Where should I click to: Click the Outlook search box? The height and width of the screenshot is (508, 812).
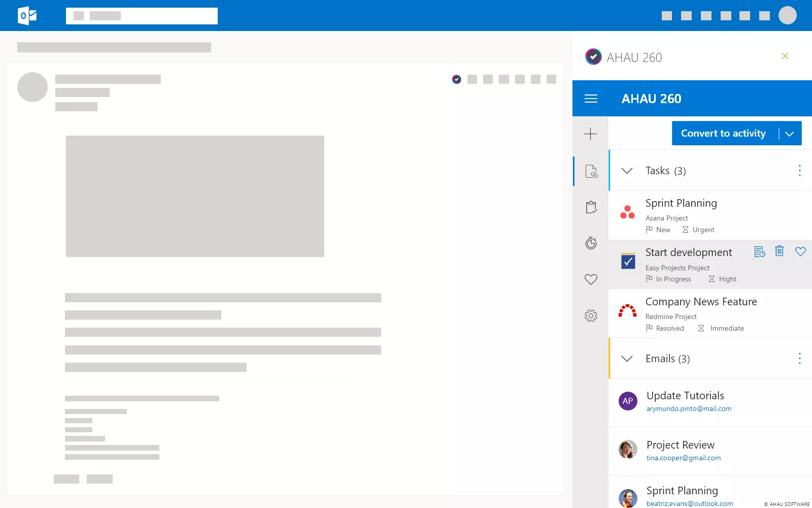(142, 16)
